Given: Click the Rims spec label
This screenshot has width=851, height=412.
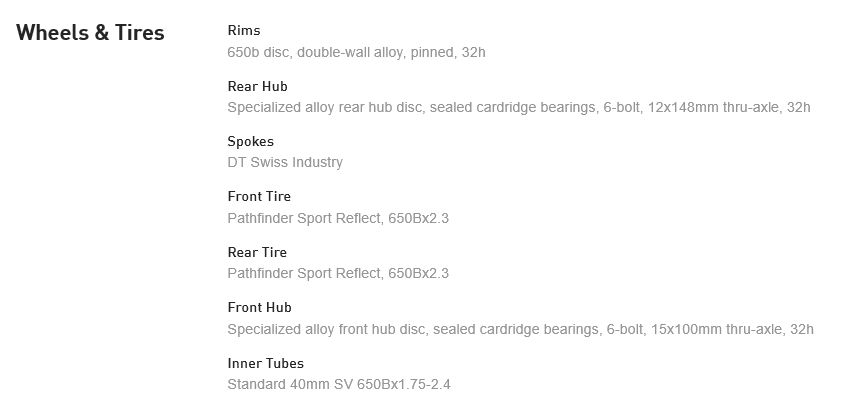Looking at the screenshot, I should pos(244,31).
